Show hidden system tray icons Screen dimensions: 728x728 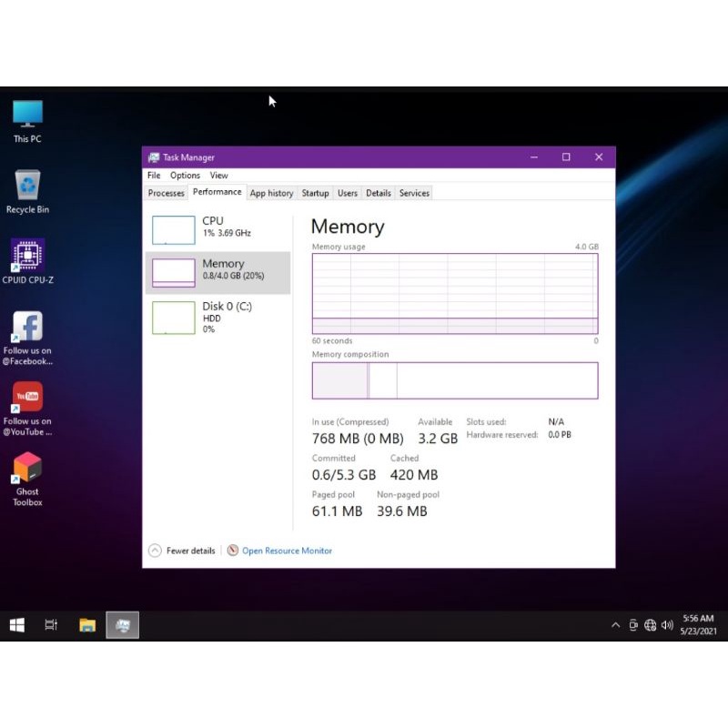[616, 625]
